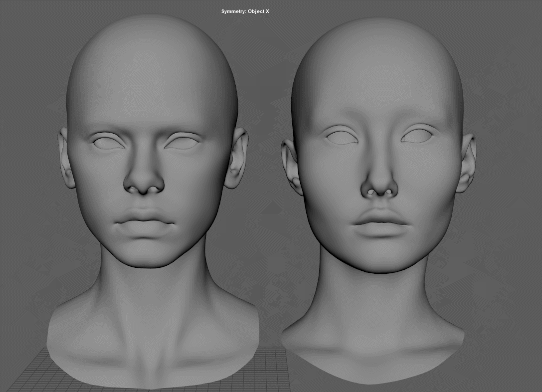Select the left head's ear beside right model

click(x=238, y=158)
